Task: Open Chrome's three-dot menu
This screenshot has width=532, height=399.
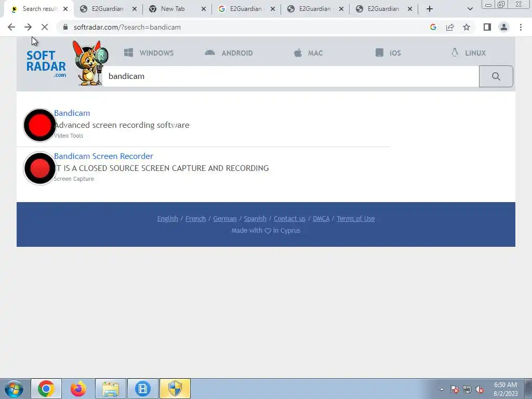Action: tap(521, 27)
